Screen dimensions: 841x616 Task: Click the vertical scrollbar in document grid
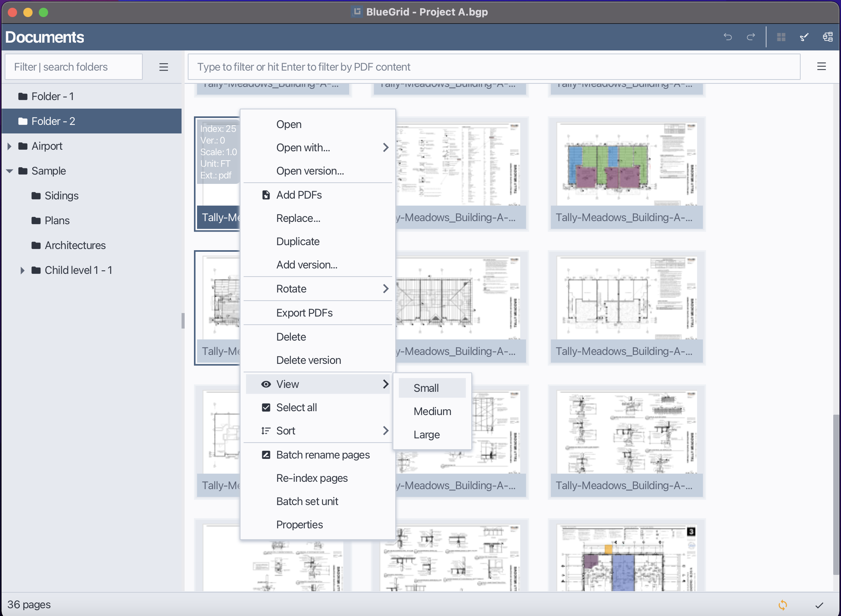(836, 495)
